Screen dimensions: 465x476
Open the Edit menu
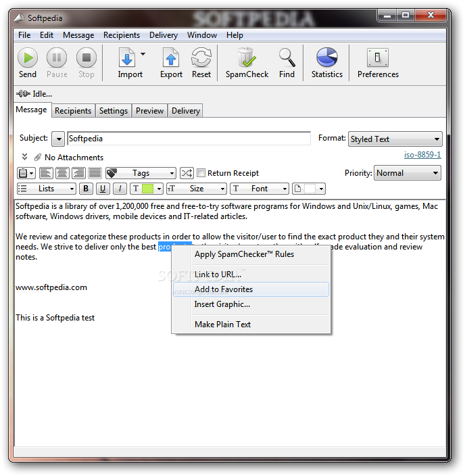(47, 35)
